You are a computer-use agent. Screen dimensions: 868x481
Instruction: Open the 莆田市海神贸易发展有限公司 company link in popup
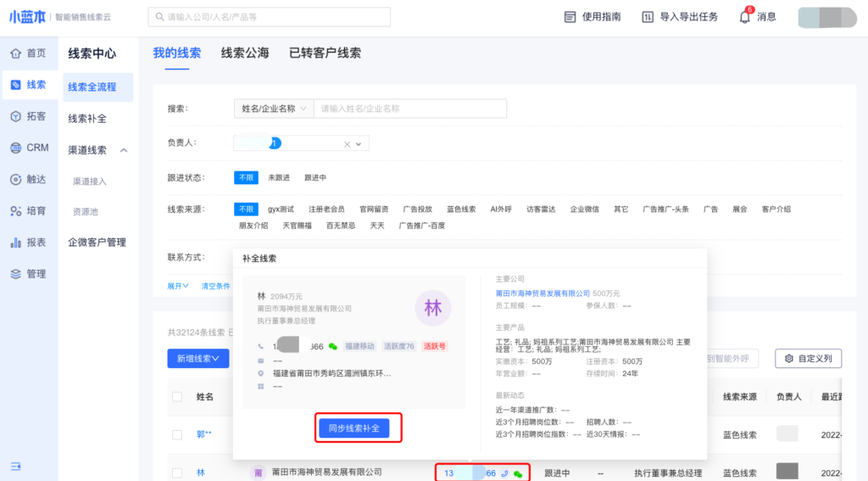coord(542,294)
